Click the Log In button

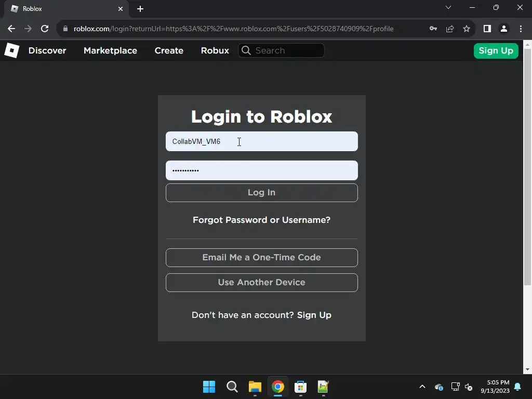pyautogui.click(x=262, y=193)
